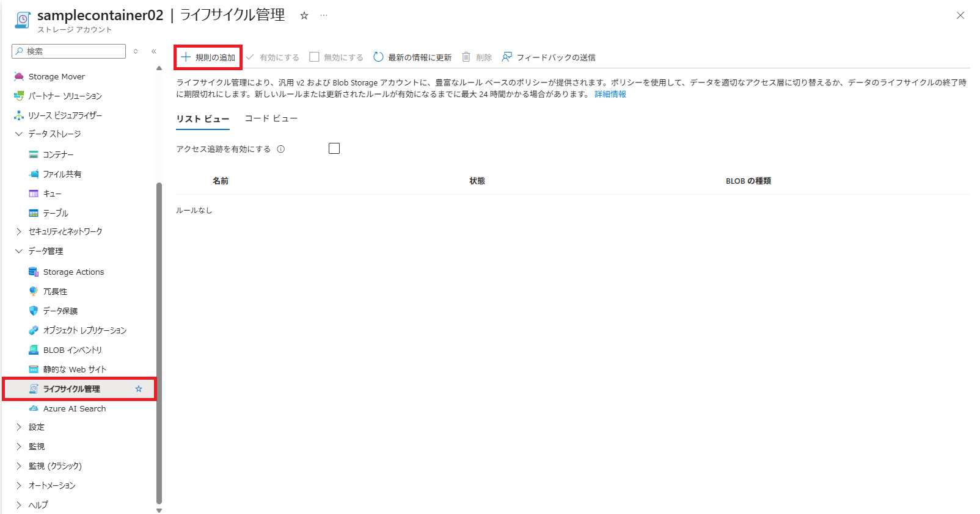The height and width of the screenshot is (514, 980).
Task: Expand the 監視 (クラシック) section
Action: click(x=19, y=466)
